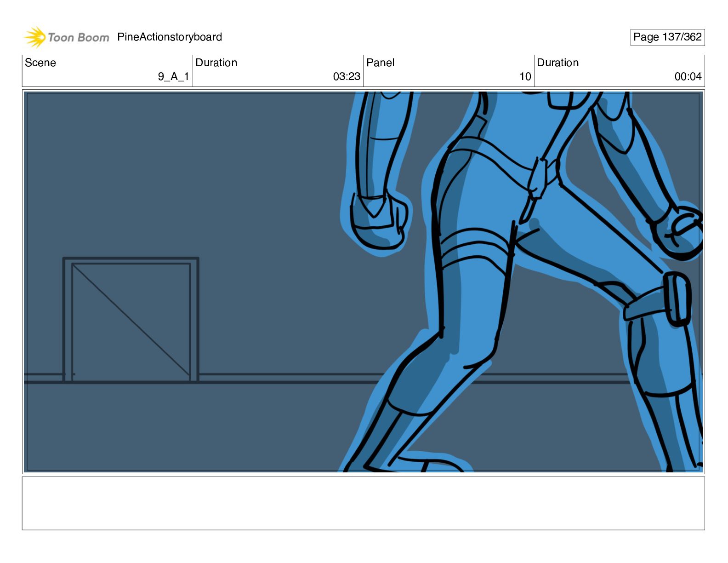Click the Scene header label
The height and width of the screenshot is (563, 728).
(x=40, y=63)
